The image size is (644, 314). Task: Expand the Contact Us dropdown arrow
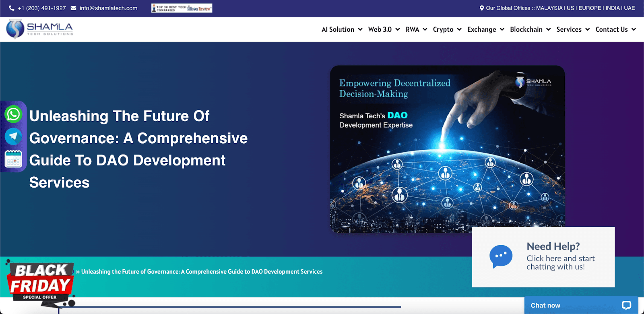(634, 29)
